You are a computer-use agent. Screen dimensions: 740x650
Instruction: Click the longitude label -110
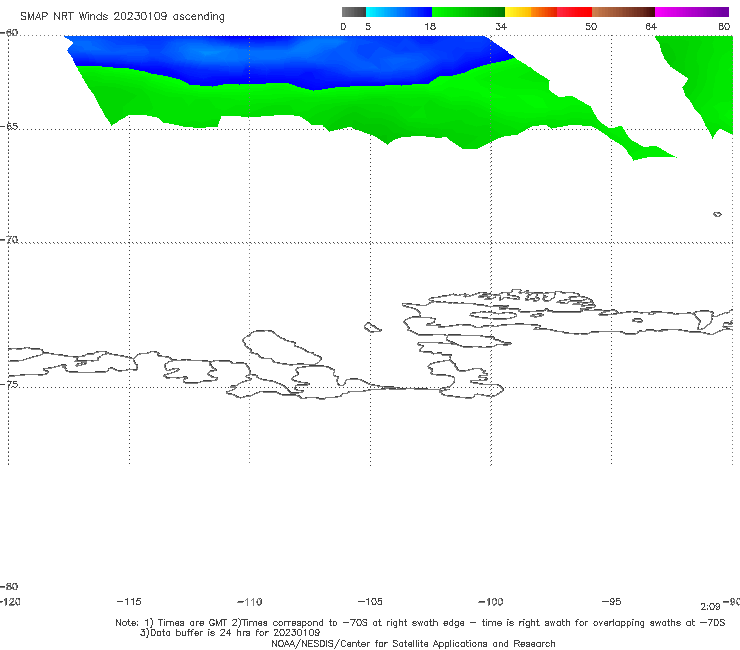[x=250, y=602]
